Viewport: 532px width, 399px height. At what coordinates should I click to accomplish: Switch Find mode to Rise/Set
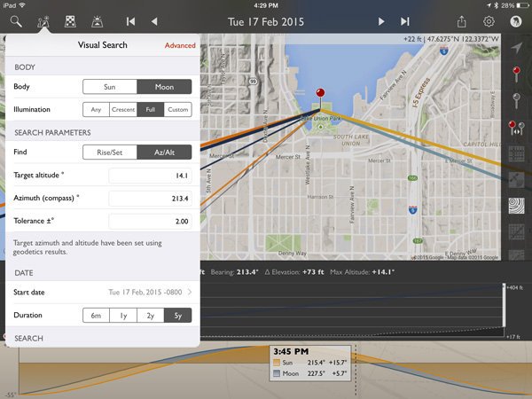coord(110,152)
